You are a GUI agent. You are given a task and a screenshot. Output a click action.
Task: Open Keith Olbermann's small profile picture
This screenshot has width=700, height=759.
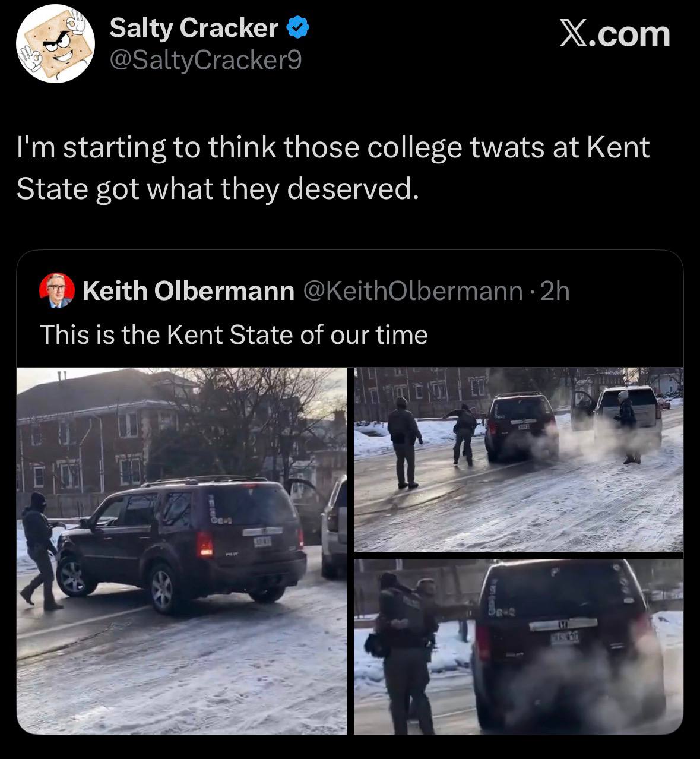pos(57,291)
